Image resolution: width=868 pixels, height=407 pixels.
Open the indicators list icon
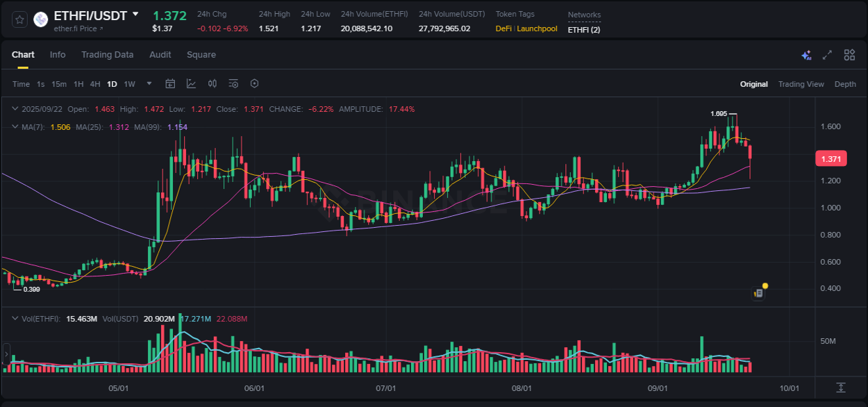coord(233,83)
